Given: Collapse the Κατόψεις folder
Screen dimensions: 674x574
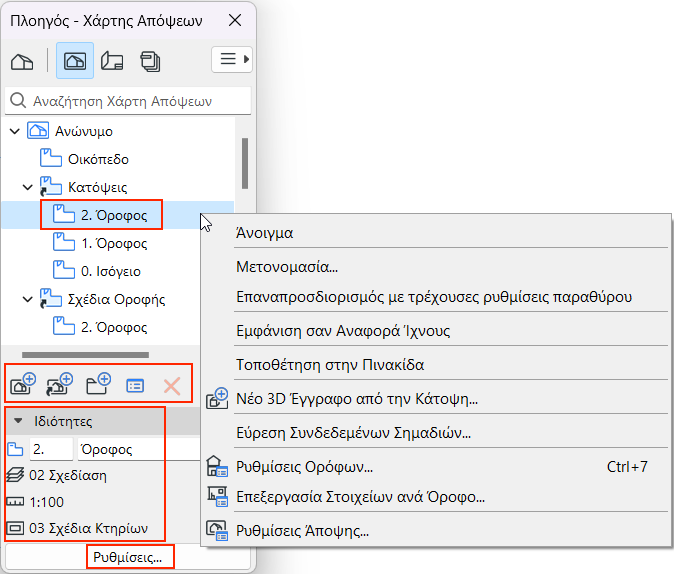Looking at the screenshot, I should click(28, 187).
